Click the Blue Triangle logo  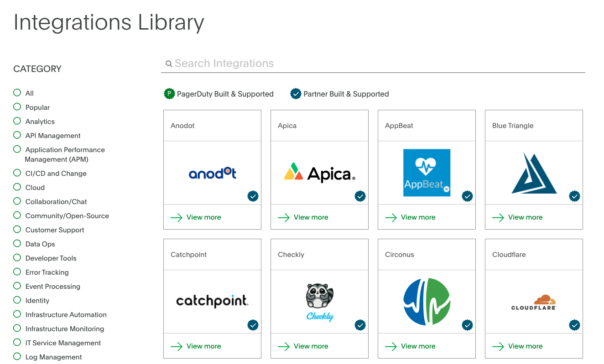pyautogui.click(x=534, y=173)
